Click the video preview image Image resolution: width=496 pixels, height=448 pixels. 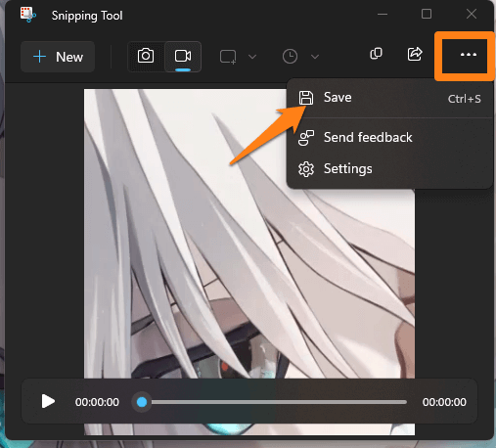[x=249, y=262]
